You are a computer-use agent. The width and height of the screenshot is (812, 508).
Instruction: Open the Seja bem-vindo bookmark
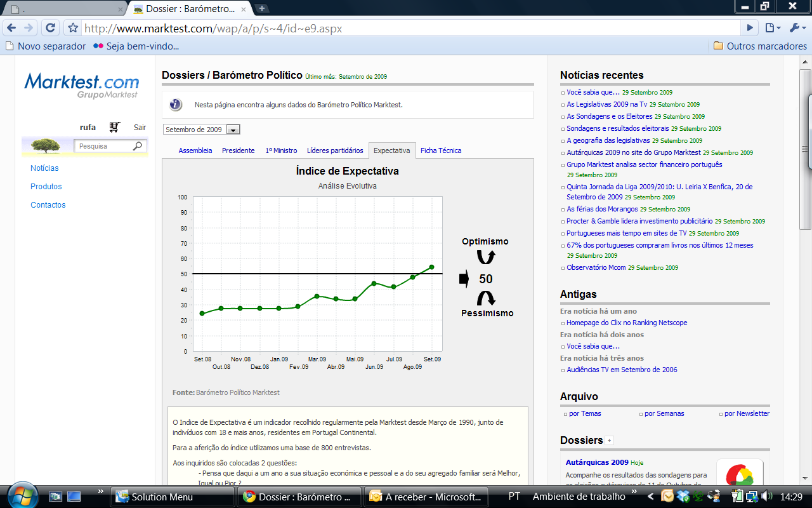136,46
